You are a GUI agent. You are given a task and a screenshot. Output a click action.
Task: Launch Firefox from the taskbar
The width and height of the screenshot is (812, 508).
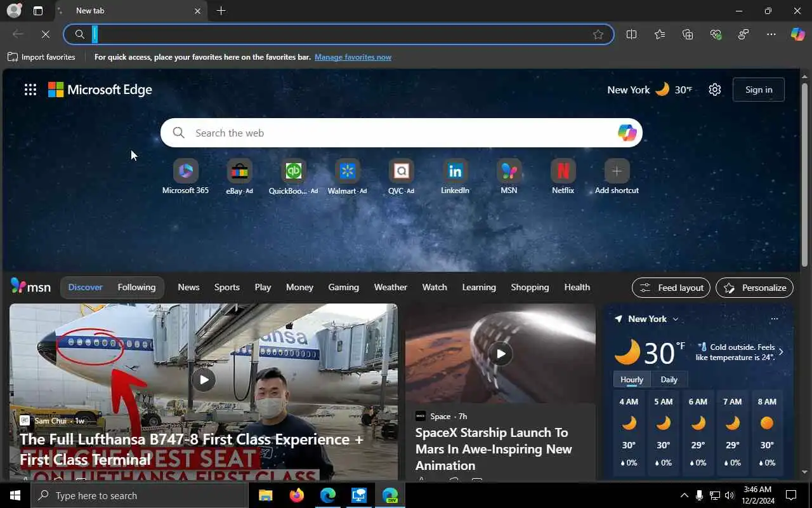(x=296, y=495)
